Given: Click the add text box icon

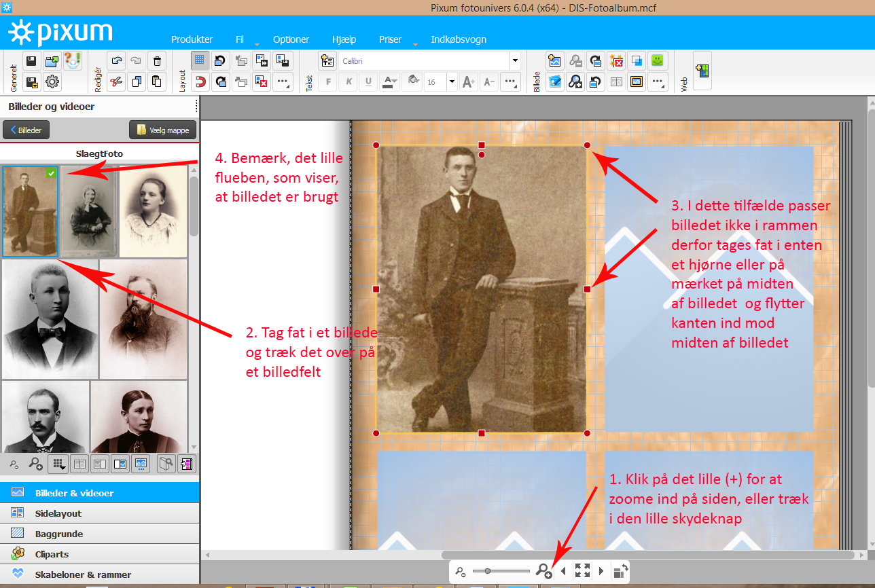Looking at the screenshot, I should point(327,61).
